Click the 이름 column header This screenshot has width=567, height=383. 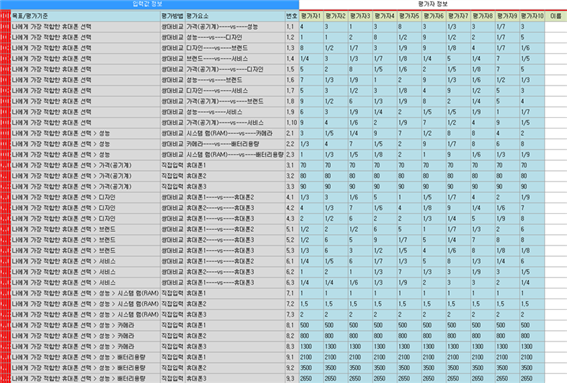click(x=556, y=16)
